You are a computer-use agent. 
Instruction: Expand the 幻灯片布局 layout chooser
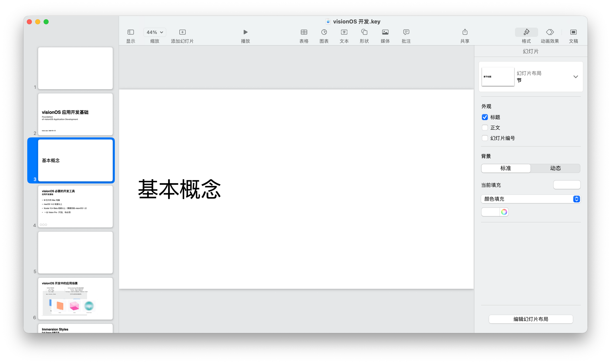pyautogui.click(x=576, y=77)
